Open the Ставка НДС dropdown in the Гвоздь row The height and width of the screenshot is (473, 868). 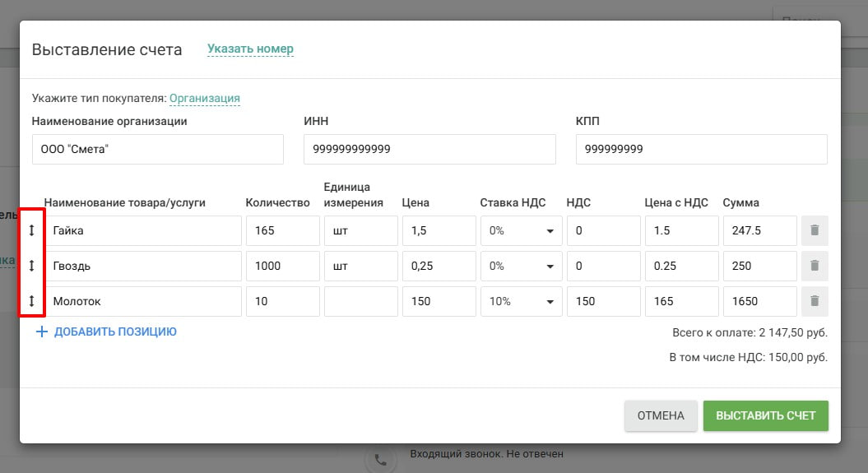(521, 266)
